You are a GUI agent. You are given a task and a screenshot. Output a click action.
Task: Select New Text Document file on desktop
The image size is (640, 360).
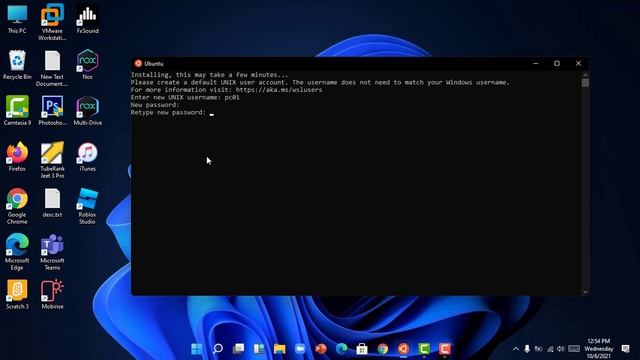pos(52,69)
